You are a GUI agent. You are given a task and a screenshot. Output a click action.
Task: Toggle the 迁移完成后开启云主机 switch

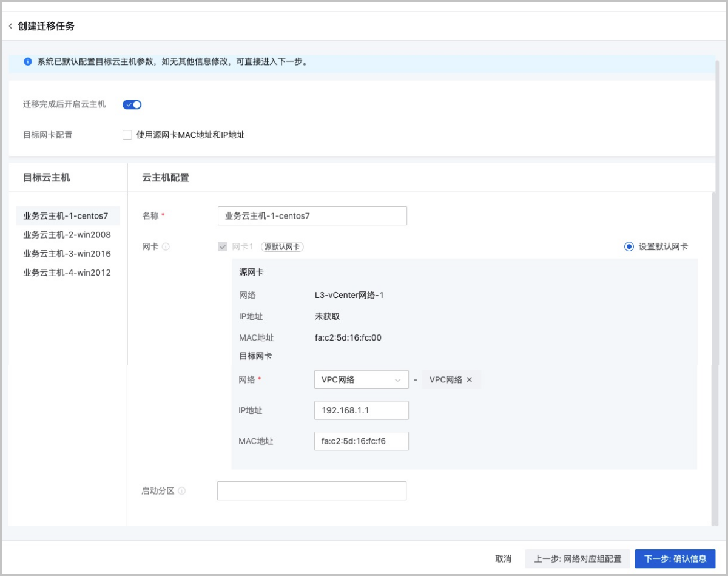tap(132, 104)
